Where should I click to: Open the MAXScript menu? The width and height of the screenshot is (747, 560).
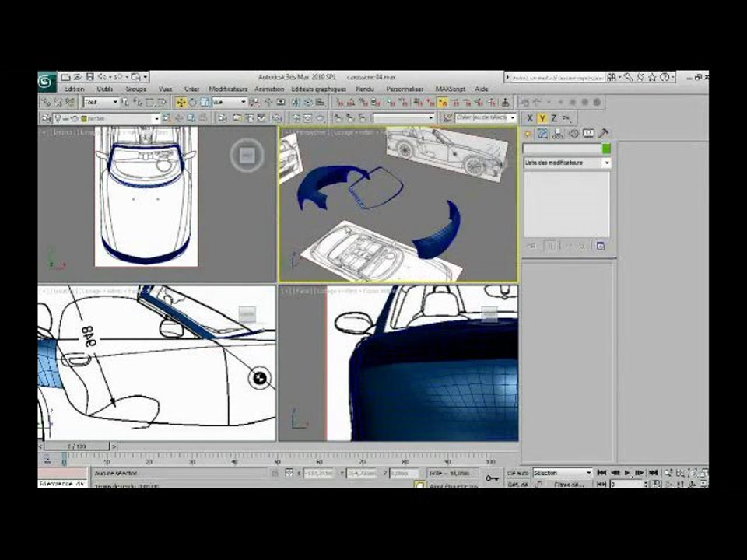[x=451, y=89]
